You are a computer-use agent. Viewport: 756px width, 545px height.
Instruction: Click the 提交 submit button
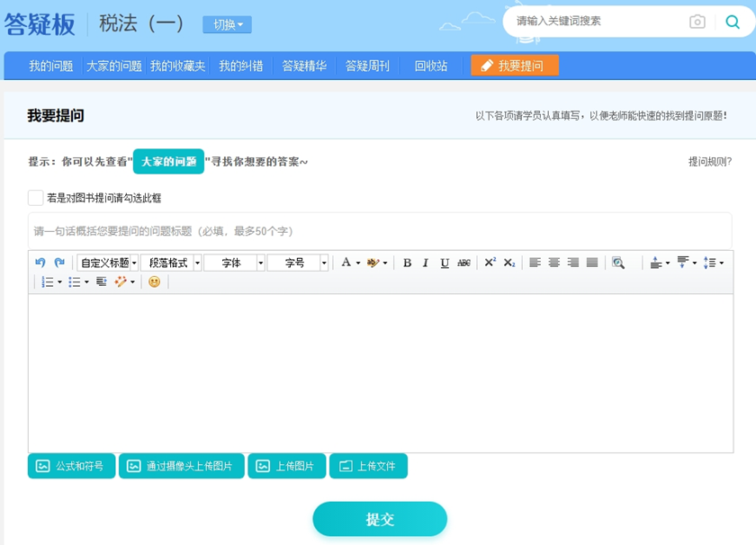[380, 519]
